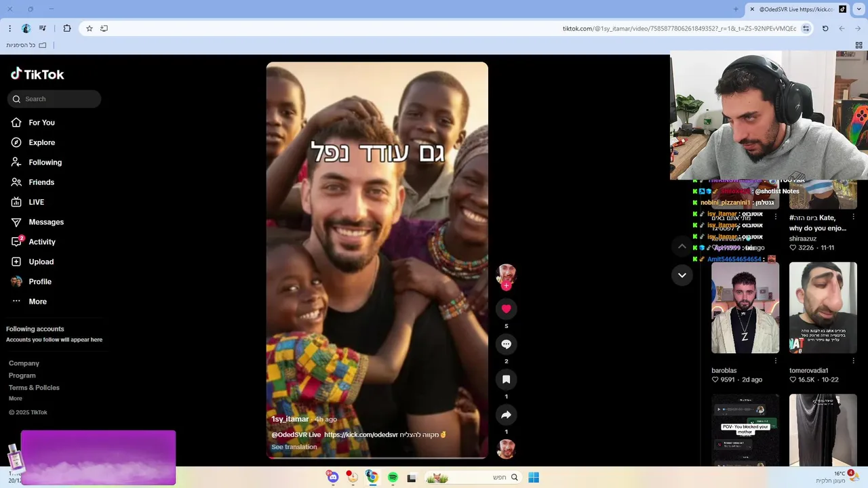This screenshot has width=868, height=488.
Task: Open browser extensions puzzle icon
Action: tap(66, 28)
